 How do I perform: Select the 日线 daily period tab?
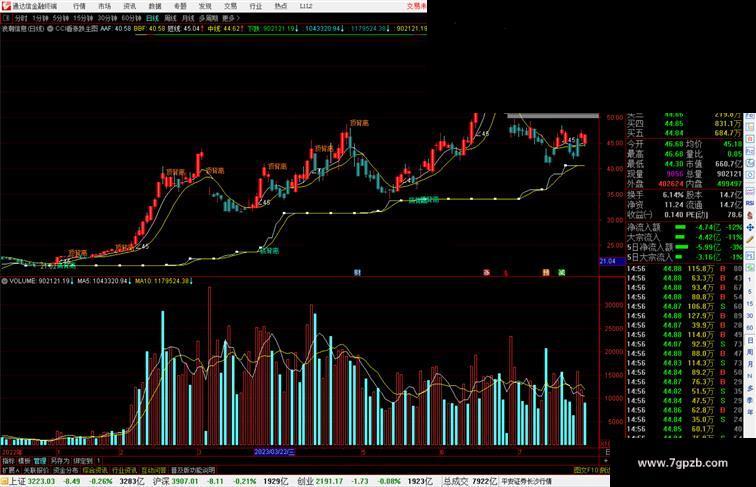(152, 18)
